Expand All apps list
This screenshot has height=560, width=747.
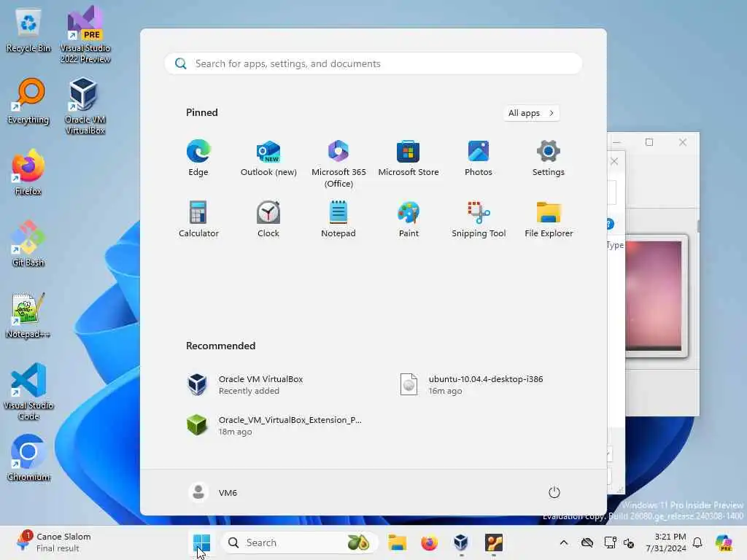[x=531, y=113]
